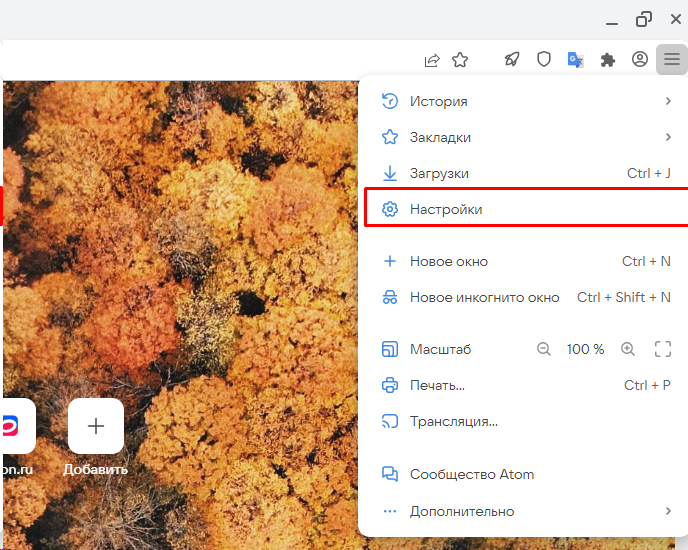Viewport: 688px width, 550px height.
Task: Expand the История submenu arrow
Action: tap(668, 101)
